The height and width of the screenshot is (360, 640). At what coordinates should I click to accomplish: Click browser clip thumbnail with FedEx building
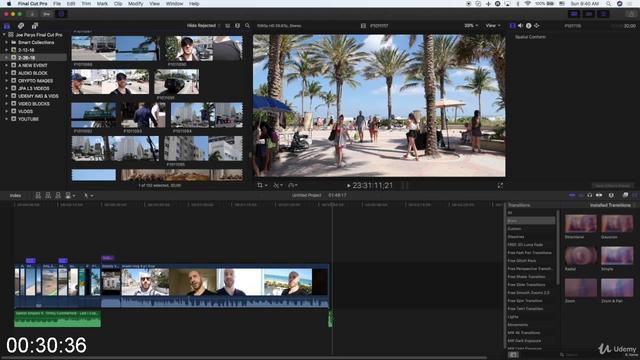coord(207,115)
